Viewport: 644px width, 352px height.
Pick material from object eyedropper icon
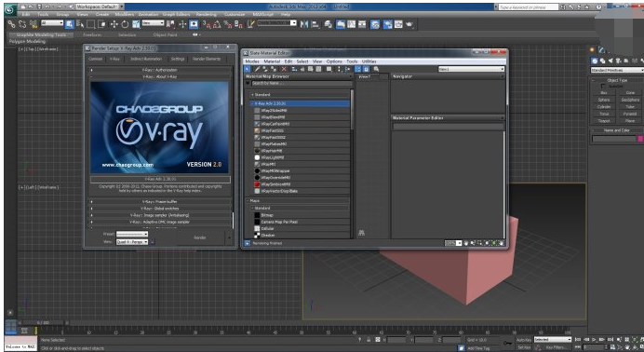257,69
